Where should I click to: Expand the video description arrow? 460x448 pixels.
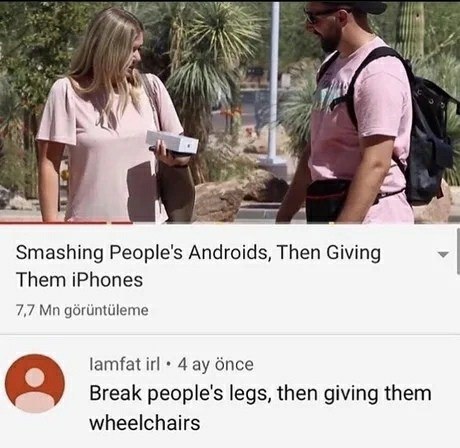[x=443, y=255]
